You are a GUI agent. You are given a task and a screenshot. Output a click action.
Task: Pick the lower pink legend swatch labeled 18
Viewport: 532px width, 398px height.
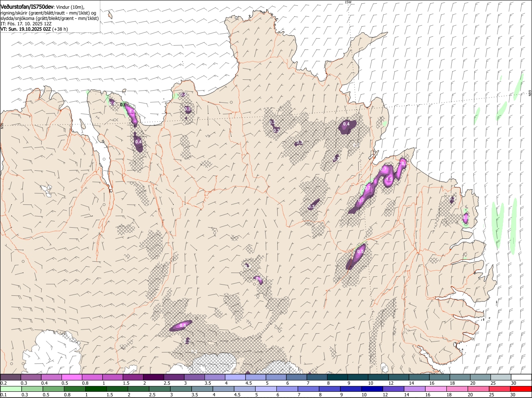[456, 389]
